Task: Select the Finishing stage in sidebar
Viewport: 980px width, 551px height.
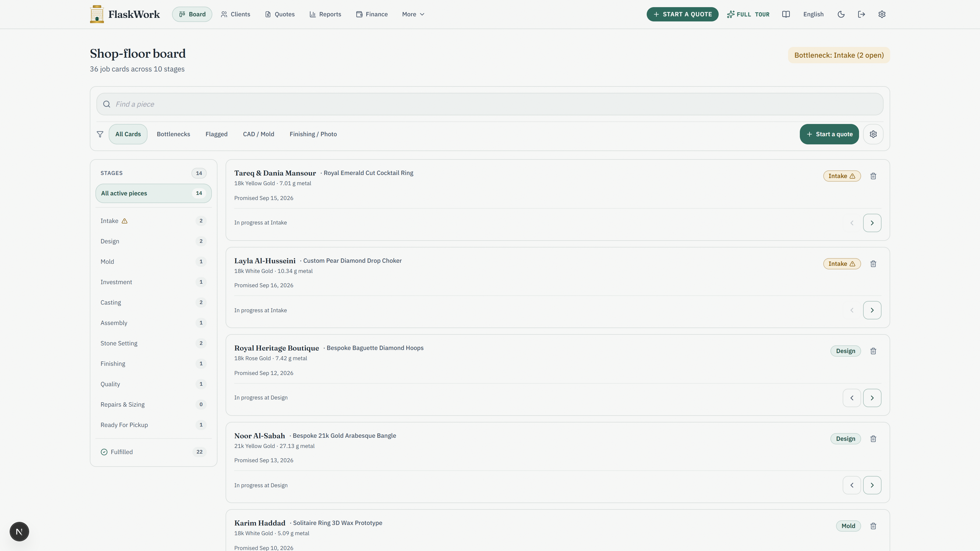Action: tap(153, 364)
